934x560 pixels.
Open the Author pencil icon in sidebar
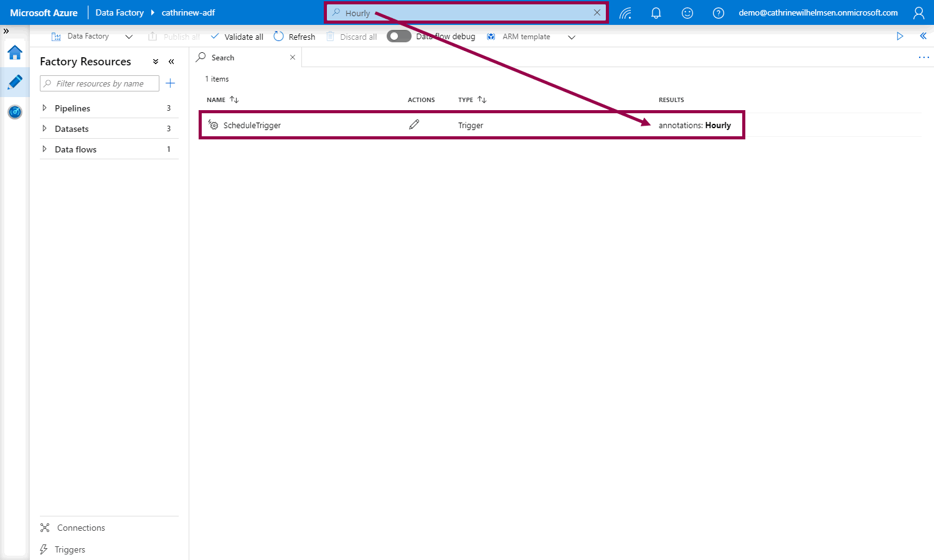point(15,82)
